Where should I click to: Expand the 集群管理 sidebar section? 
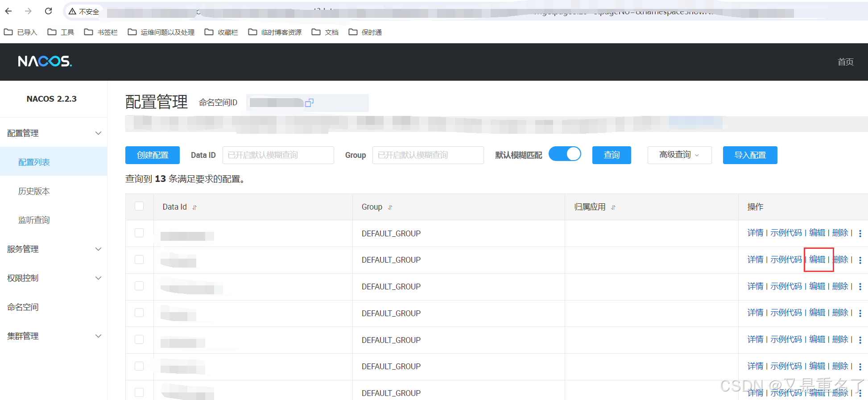point(54,336)
